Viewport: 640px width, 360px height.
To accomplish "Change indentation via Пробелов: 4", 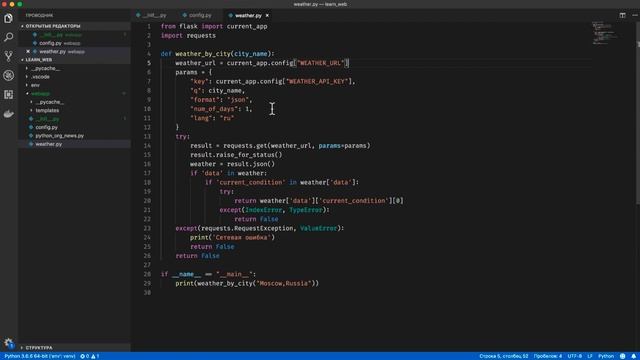I will pyautogui.click(x=548, y=356).
